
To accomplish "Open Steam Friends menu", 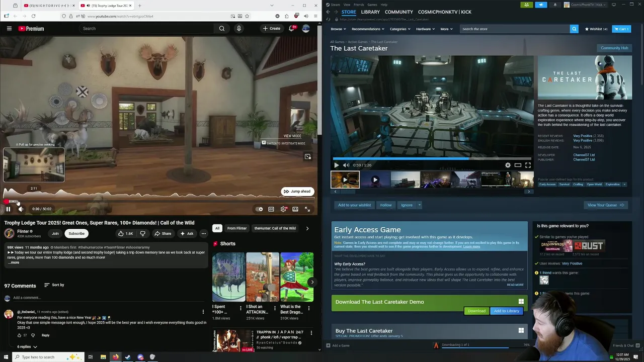I will coord(359,5).
